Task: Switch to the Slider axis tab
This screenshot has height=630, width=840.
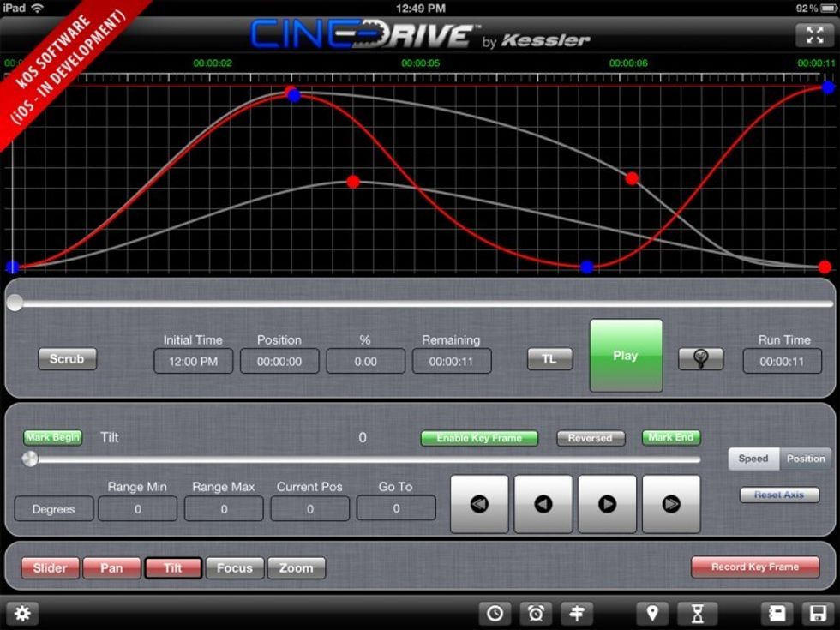Action: pos(50,567)
